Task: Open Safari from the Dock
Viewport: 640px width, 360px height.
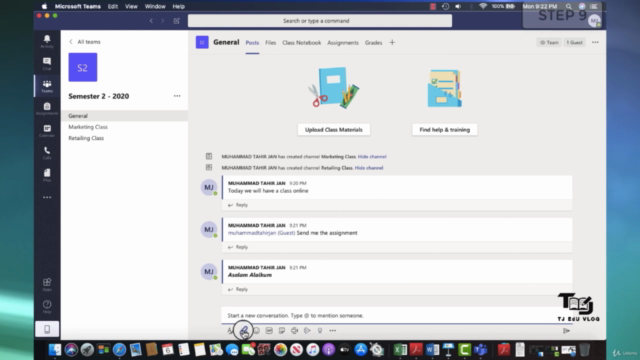Action: (x=119, y=350)
